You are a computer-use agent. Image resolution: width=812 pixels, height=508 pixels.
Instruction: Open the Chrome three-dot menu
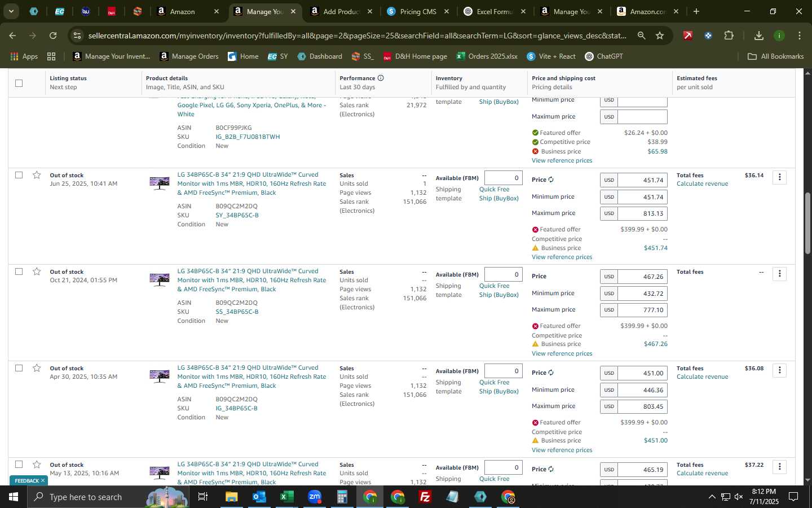(x=800, y=36)
